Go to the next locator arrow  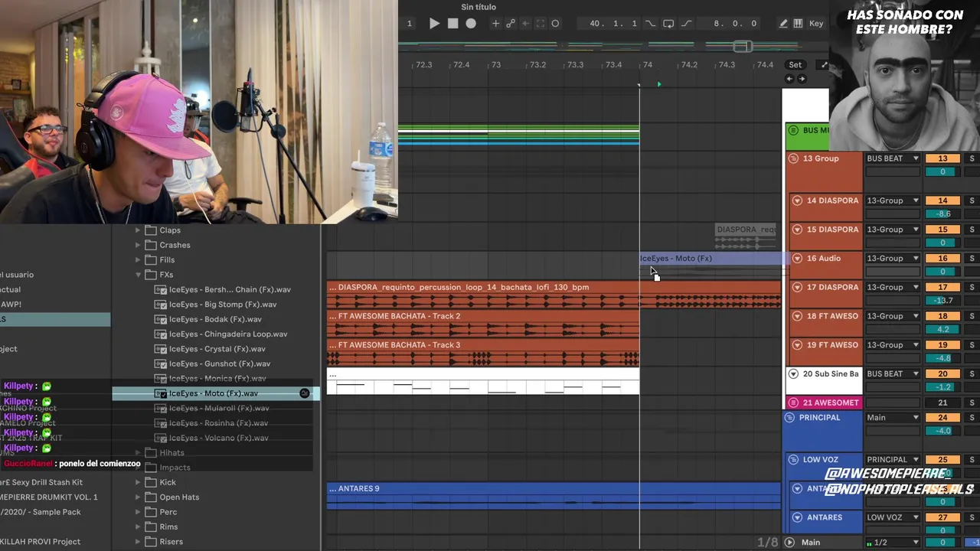pyautogui.click(x=802, y=79)
